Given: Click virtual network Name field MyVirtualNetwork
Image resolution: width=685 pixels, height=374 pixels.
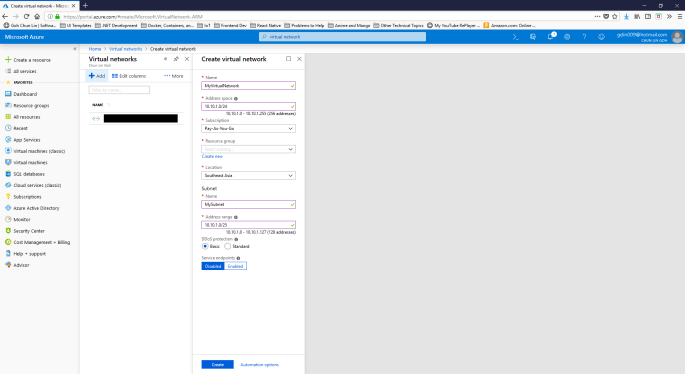Looking at the screenshot, I should pos(248,86).
